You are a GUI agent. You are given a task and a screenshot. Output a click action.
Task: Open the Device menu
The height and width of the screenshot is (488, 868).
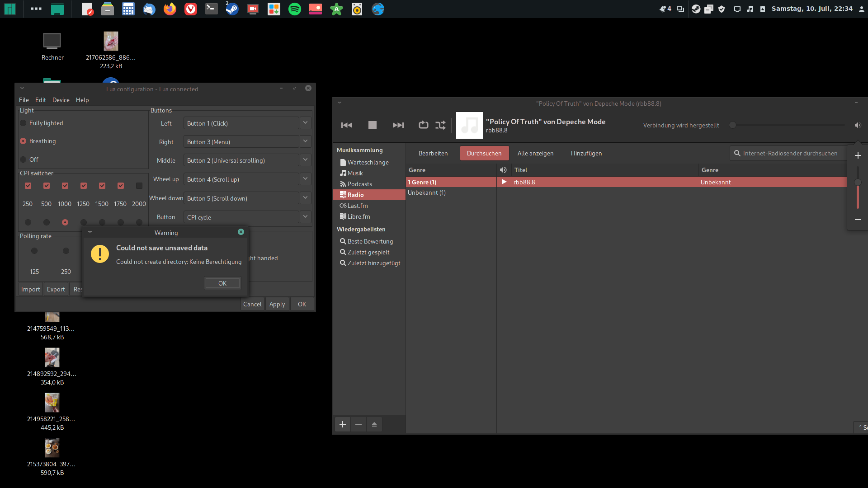[61, 100]
